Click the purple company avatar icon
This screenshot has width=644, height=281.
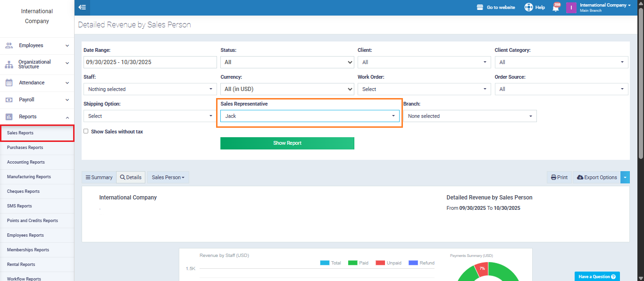click(x=571, y=8)
